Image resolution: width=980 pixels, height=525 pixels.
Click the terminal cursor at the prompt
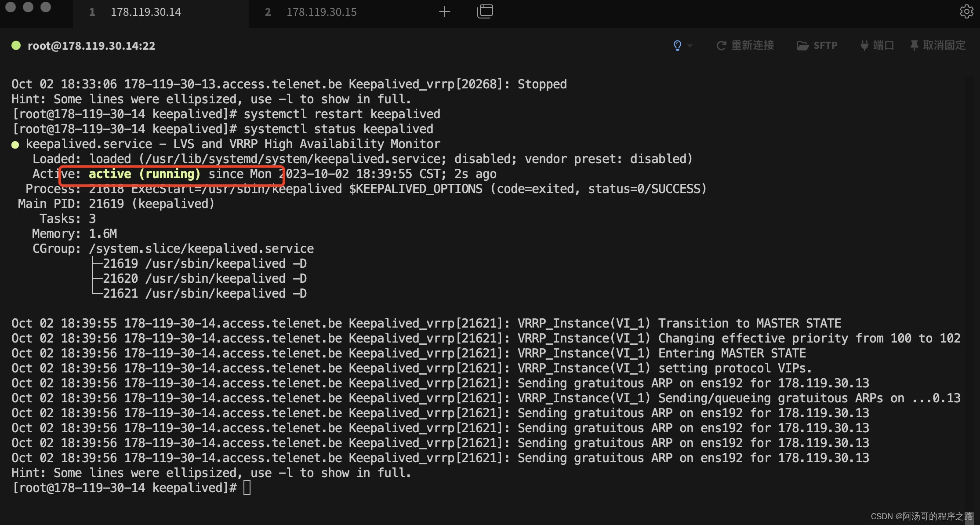point(247,488)
